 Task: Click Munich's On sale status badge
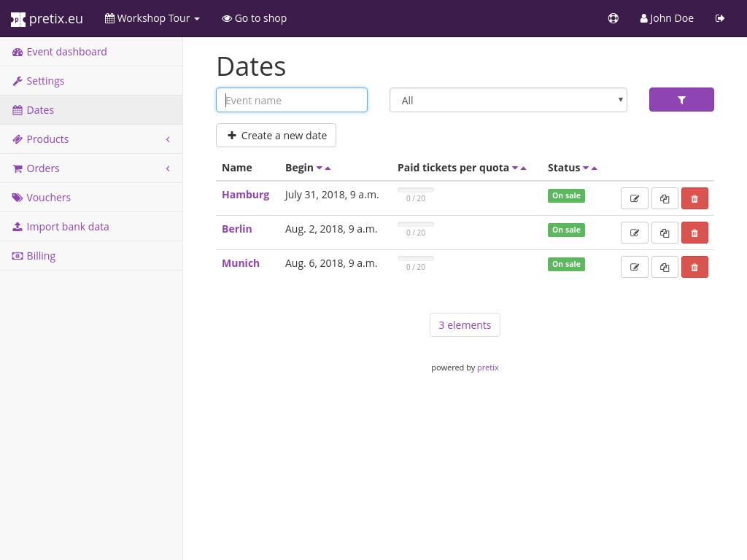566,264
